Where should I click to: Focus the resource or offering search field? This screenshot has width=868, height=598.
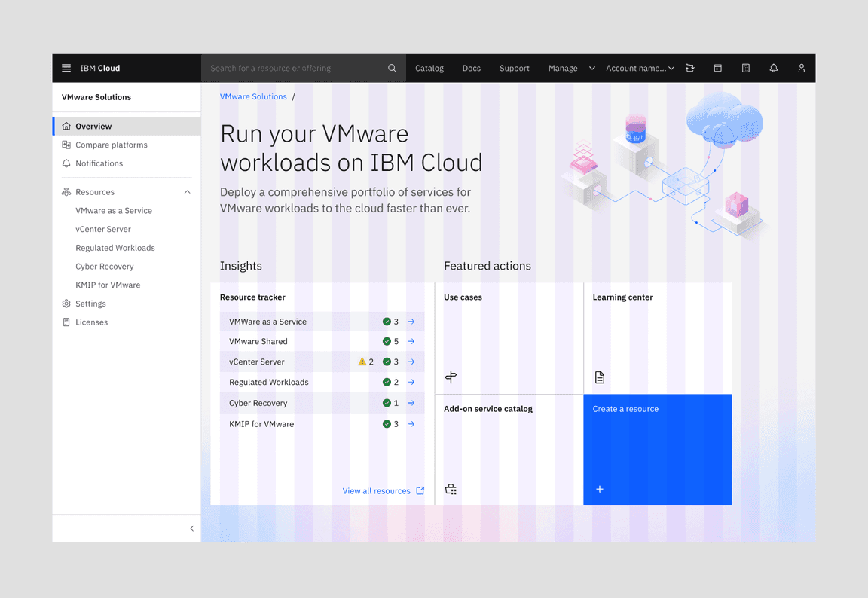[294, 68]
